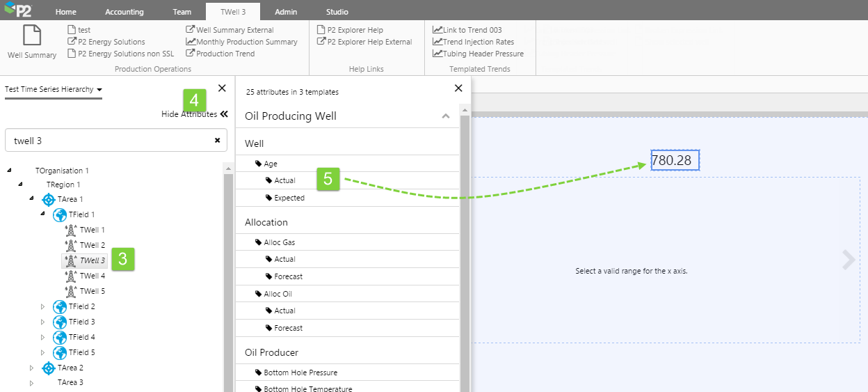Viewport: 868px width, 392px height.
Task: Click the TArea 1 target icon
Action: coord(49,200)
